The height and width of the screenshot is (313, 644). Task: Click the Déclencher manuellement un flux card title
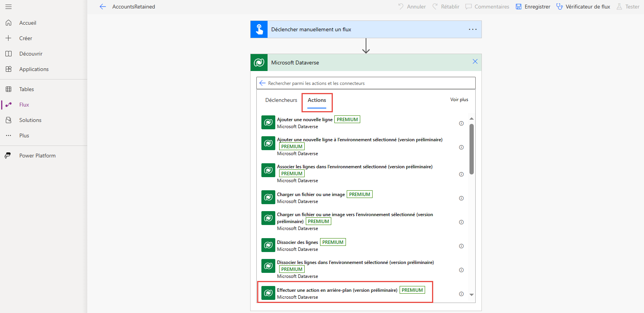point(311,29)
